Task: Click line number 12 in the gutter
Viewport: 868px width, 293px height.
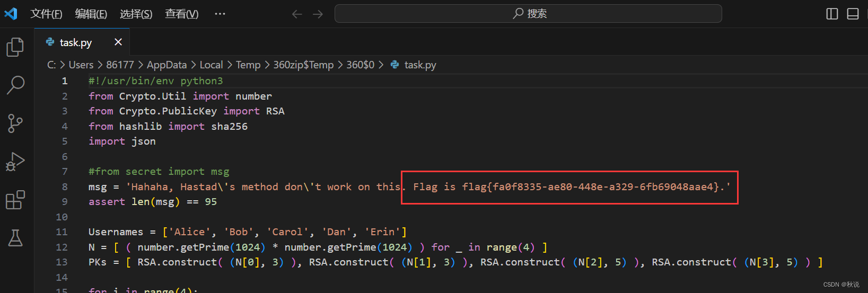Action: 62,247
